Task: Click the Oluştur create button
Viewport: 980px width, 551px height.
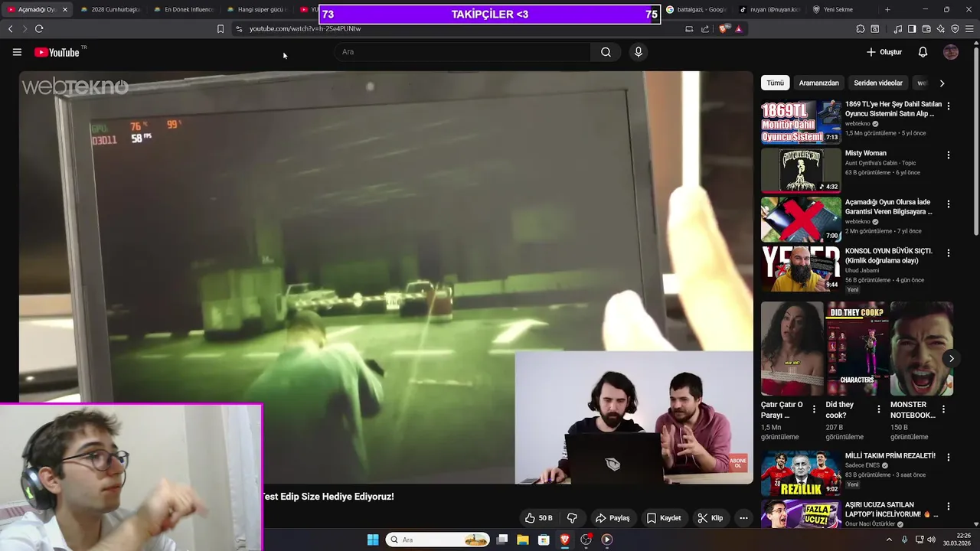Action: [x=884, y=52]
